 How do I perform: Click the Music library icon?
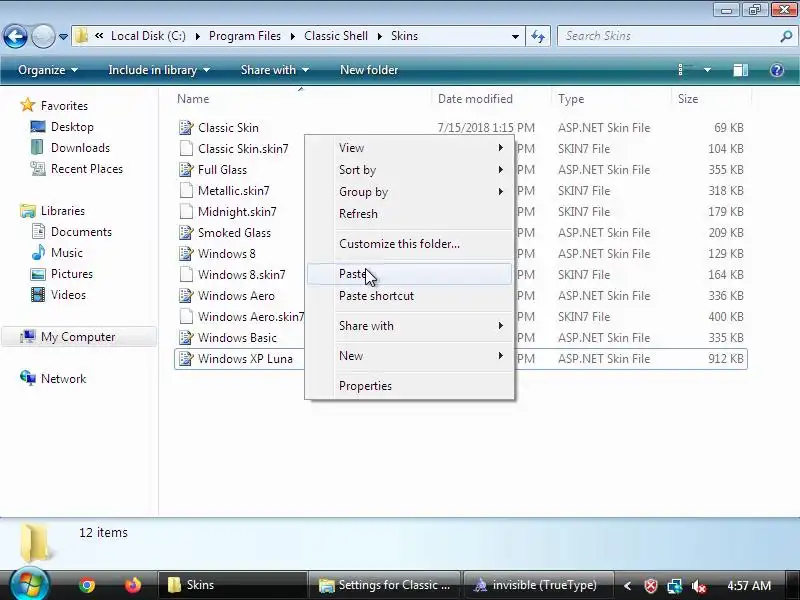pyautogui.click(x=38, y=253)
